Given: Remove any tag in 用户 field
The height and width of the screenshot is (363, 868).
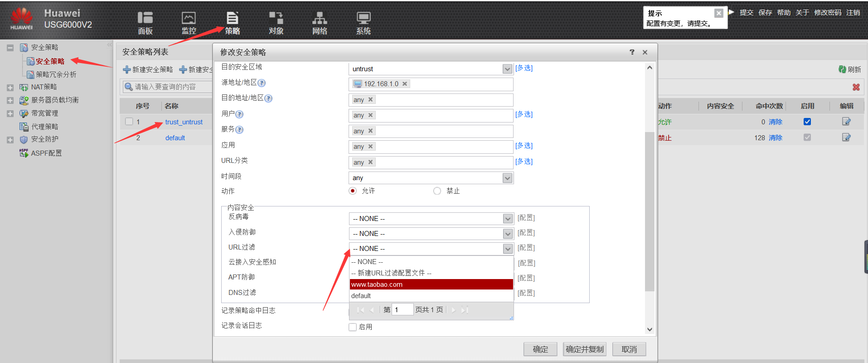Looking at the screenshot, I should tap(370, 115).
